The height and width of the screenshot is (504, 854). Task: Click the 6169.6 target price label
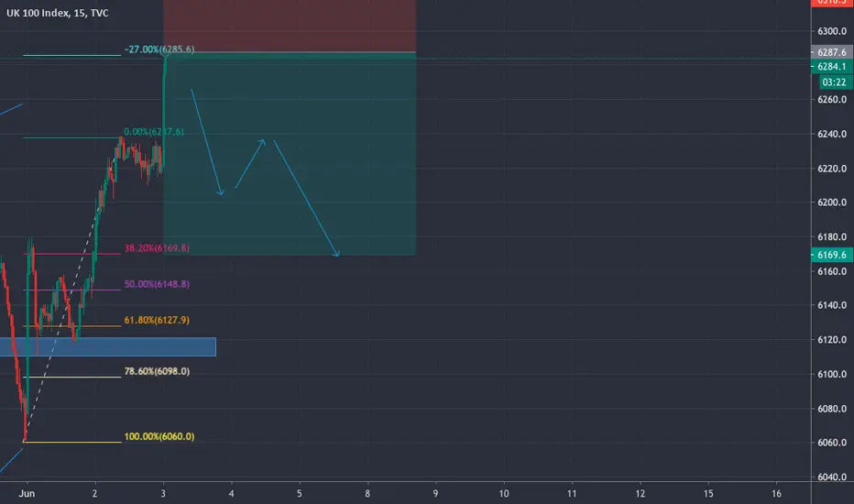[x=832, y=255]
